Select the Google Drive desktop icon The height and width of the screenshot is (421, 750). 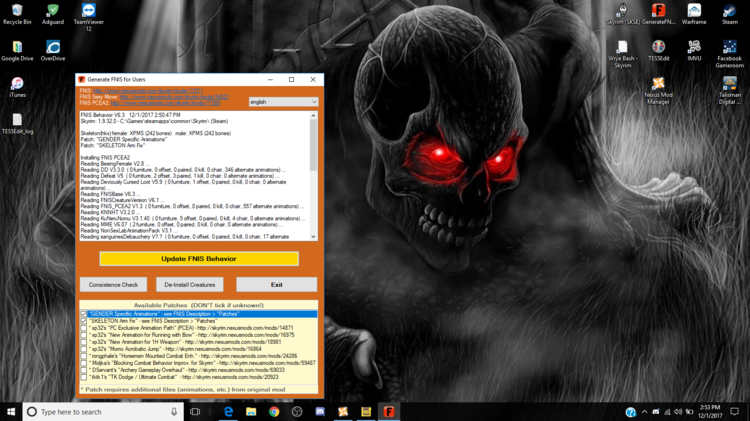17,51
